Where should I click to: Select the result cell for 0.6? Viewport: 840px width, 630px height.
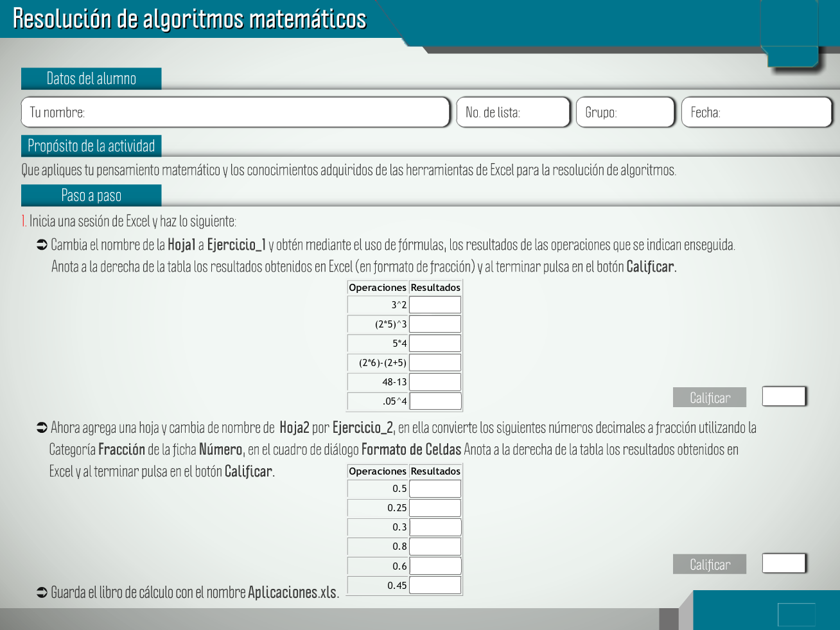click(x=435, y=566)
